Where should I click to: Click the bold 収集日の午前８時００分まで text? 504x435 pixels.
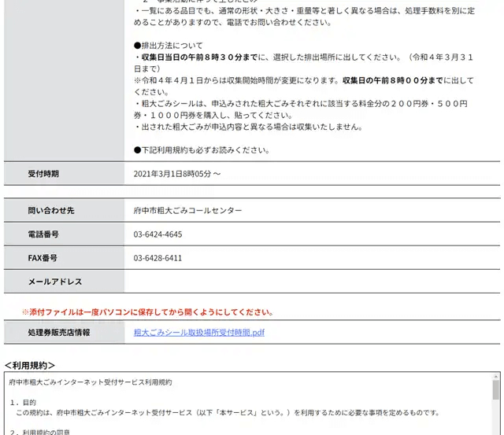pos(393,80)
